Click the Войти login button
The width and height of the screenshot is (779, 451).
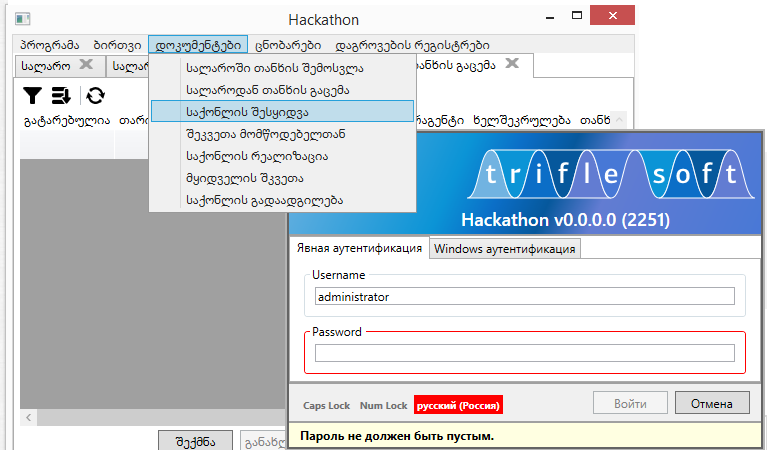[630, 403]
